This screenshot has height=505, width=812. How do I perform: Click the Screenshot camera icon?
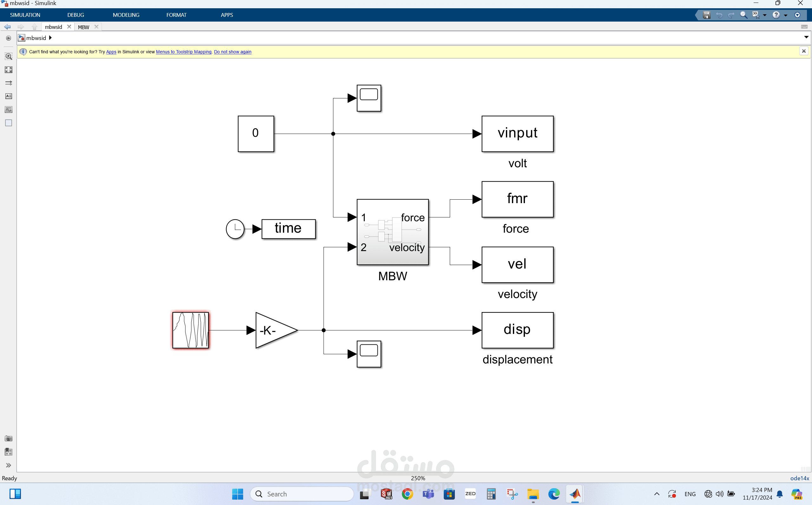(x=8, y=439)
